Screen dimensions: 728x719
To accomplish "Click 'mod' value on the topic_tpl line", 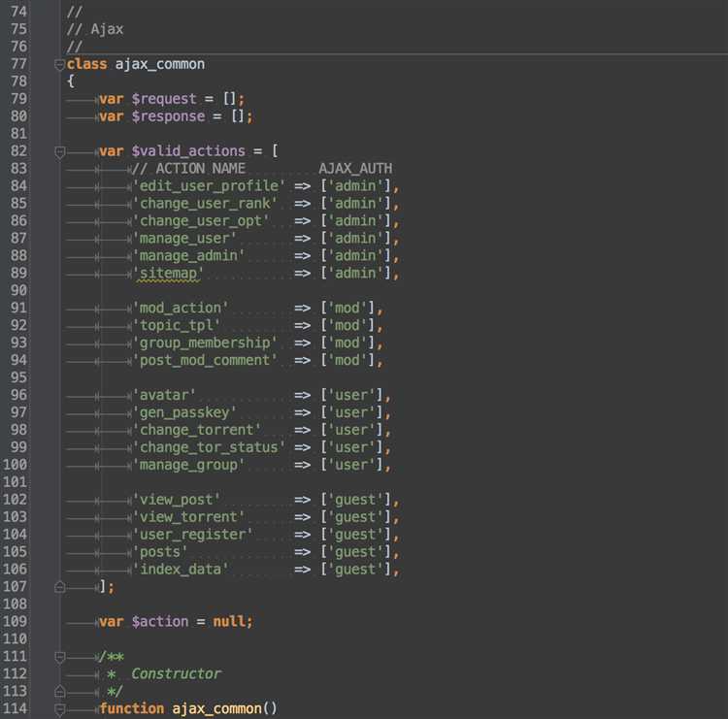I will pos(347,325).
